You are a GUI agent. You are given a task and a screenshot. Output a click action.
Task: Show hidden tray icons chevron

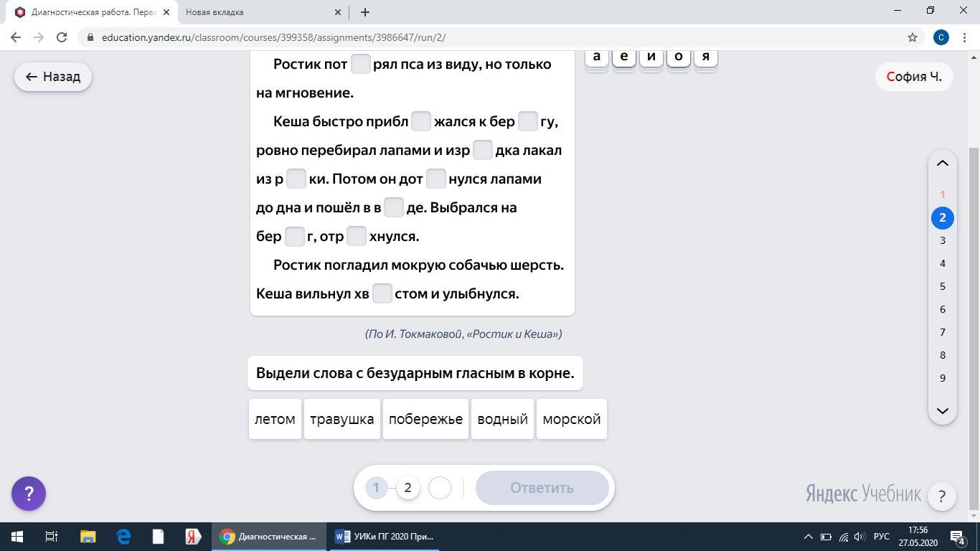808,537
